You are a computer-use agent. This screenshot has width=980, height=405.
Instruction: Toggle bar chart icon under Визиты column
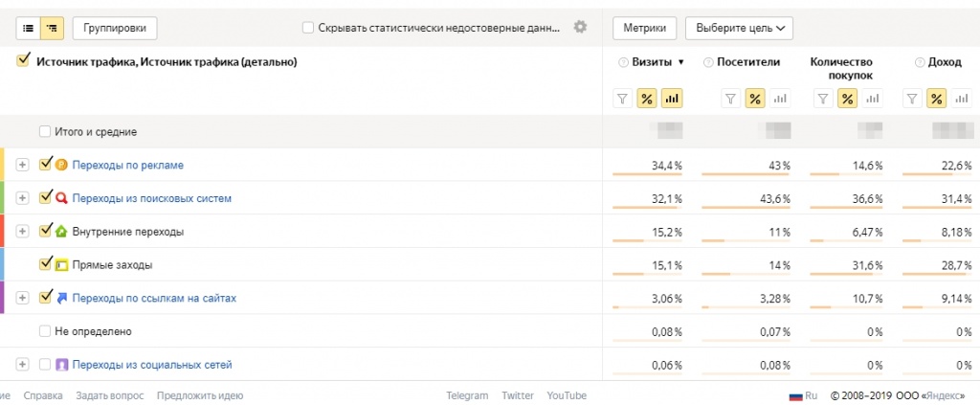pyautogui.click(x=672, y=99)
